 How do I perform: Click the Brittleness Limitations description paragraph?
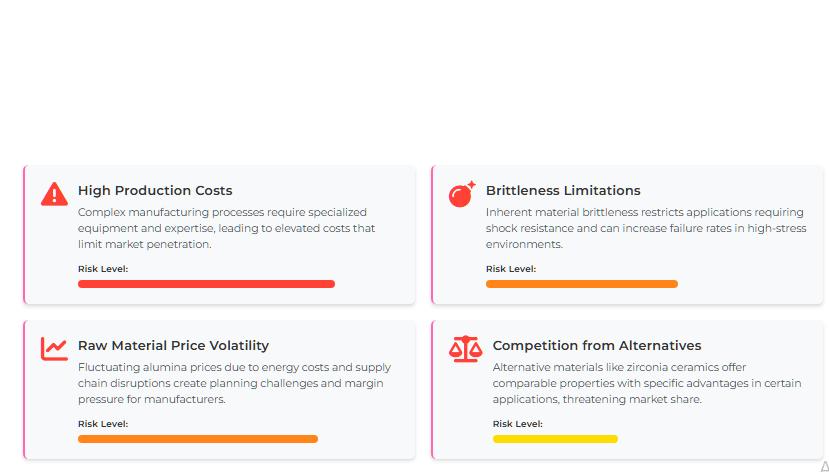(x=644, y=228)
